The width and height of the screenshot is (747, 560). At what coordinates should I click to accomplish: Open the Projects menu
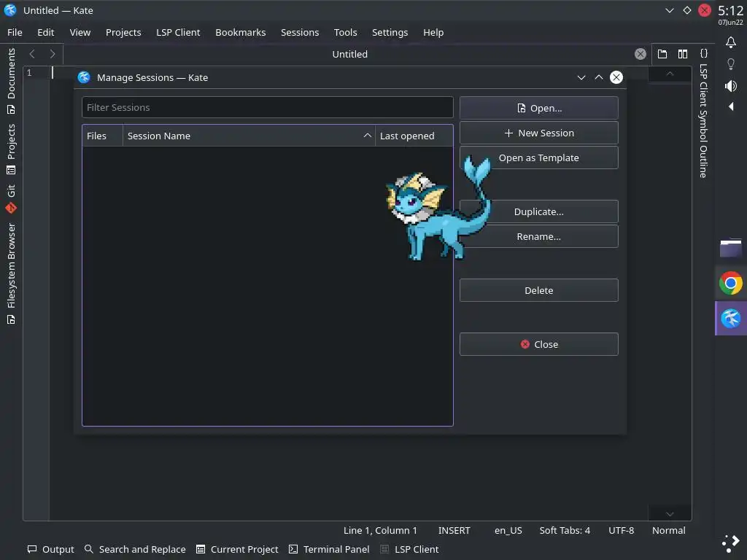123,32
